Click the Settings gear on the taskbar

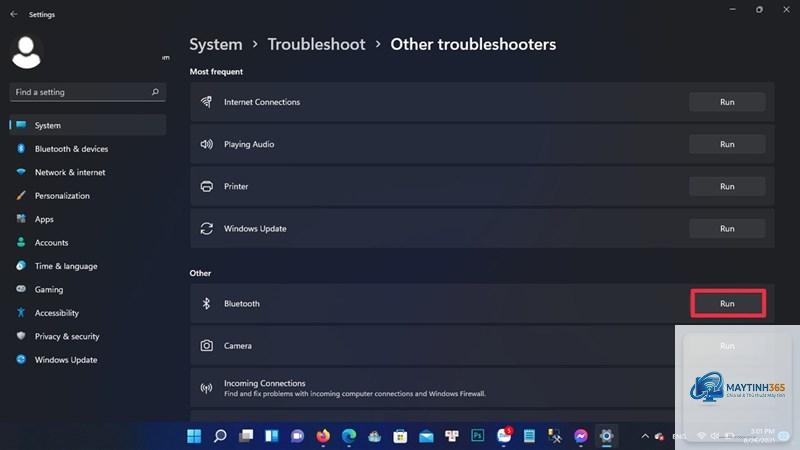(606, 436)
